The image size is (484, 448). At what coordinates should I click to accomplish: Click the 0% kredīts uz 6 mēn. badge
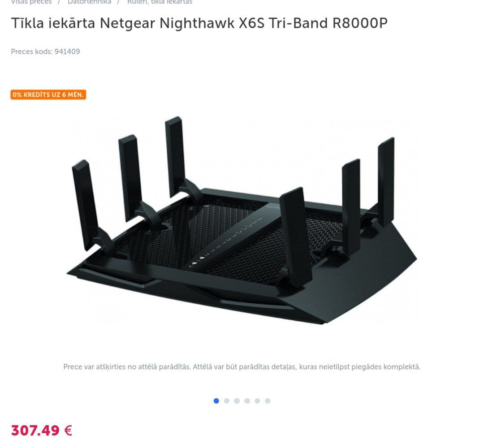[x=48, y=95]
